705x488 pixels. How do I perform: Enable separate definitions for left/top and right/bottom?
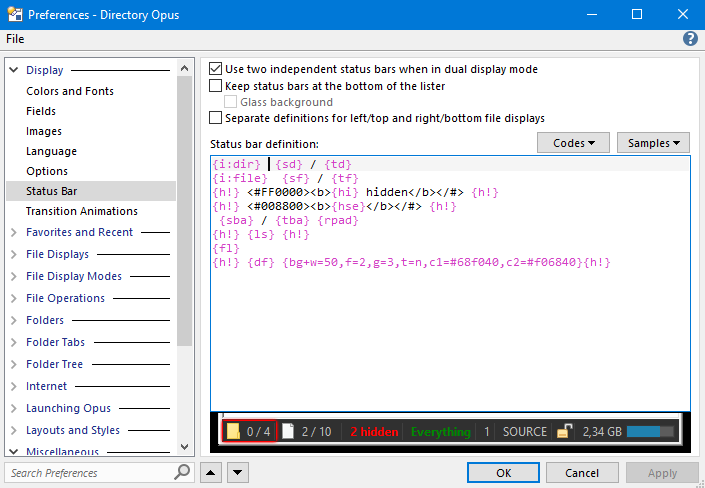tap(216, 118)
